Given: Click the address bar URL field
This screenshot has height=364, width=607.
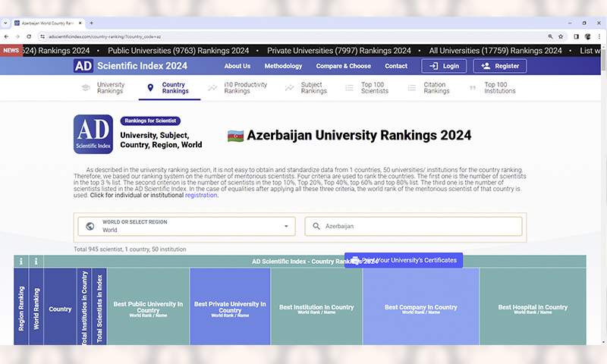Looking at the screenshot, I should tap(294, 36).
